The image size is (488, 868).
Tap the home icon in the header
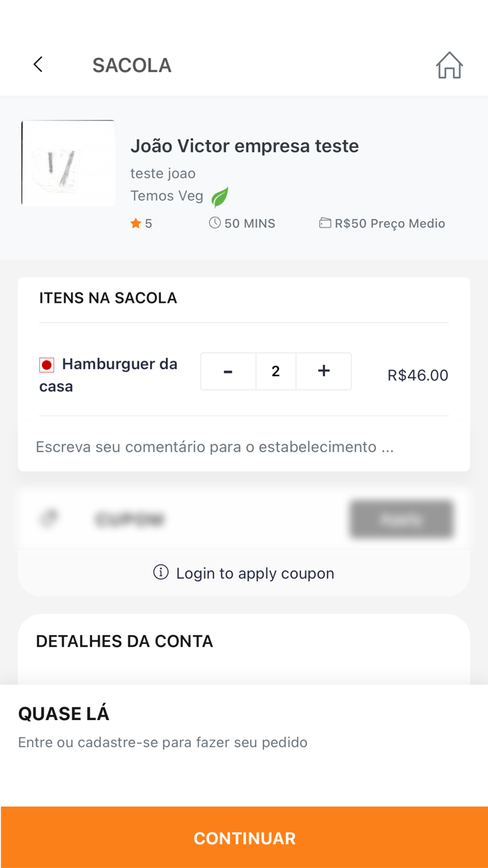(450, 64)
